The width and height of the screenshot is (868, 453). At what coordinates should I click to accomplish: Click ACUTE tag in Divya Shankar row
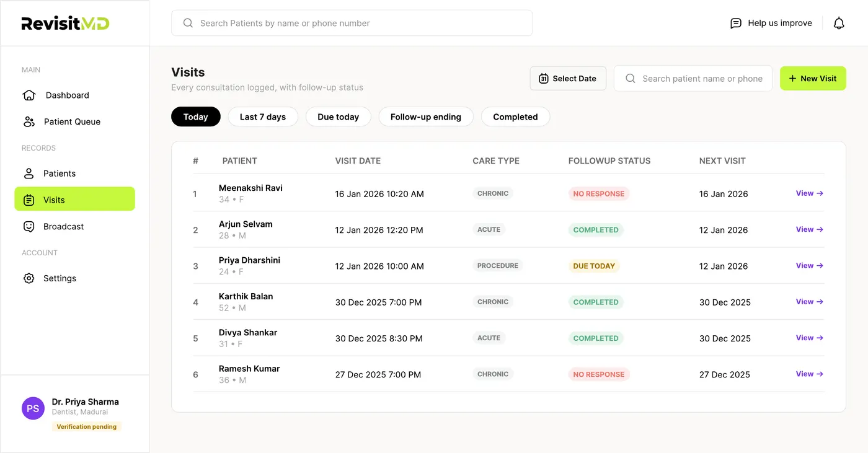tap(489, 338)
